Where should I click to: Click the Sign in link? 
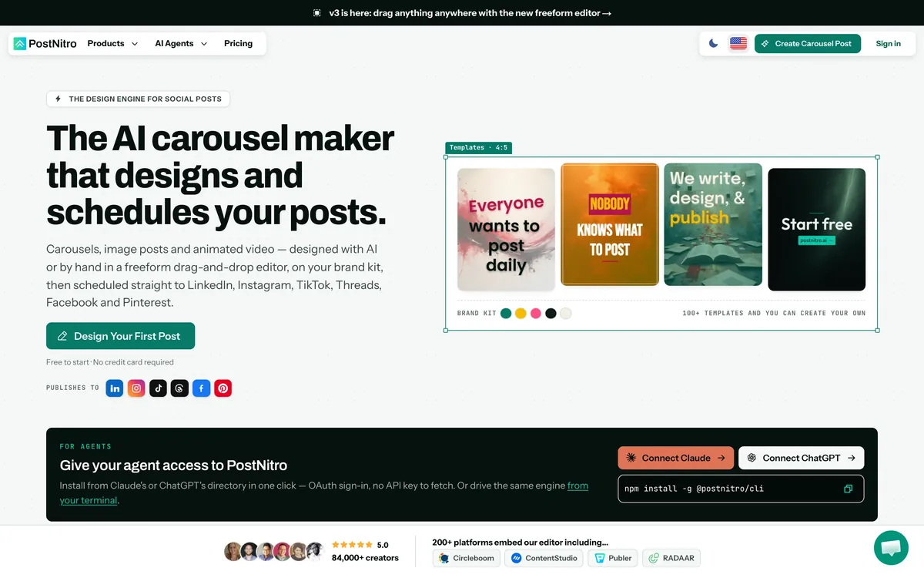click(x=888, y=44)
